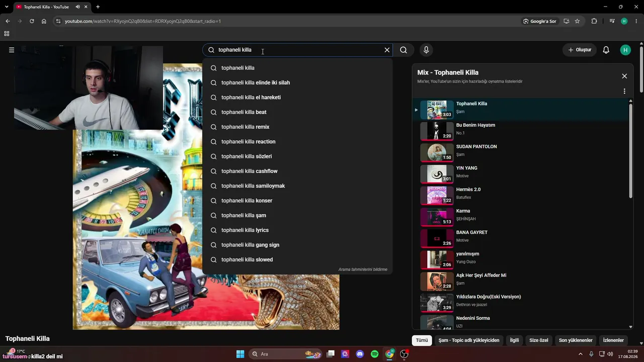Open the Chrome profile avatar
The width and height of the screenshot is (644, 362).
click(624, 21)
